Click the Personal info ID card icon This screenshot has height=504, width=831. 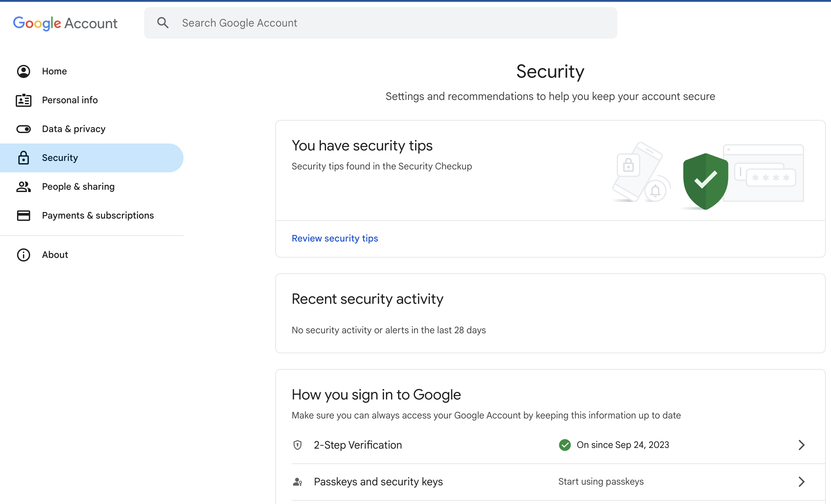point(24,100)
